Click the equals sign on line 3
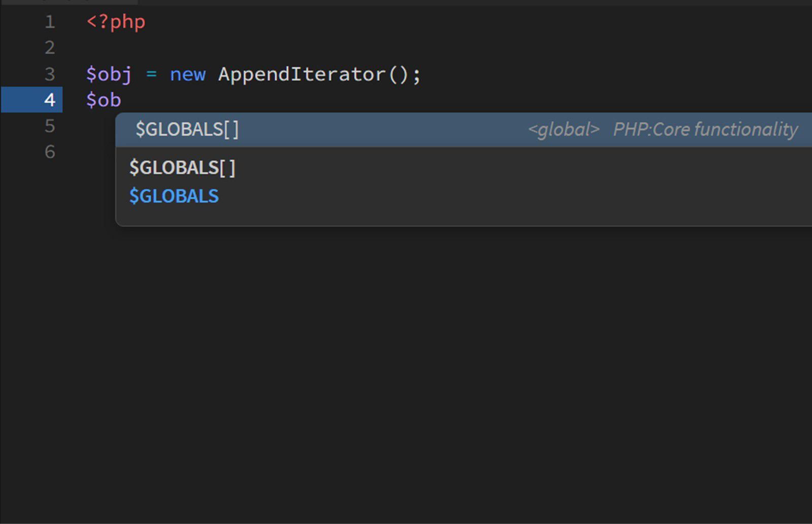The image size is (812, 524). coord(152,75)
